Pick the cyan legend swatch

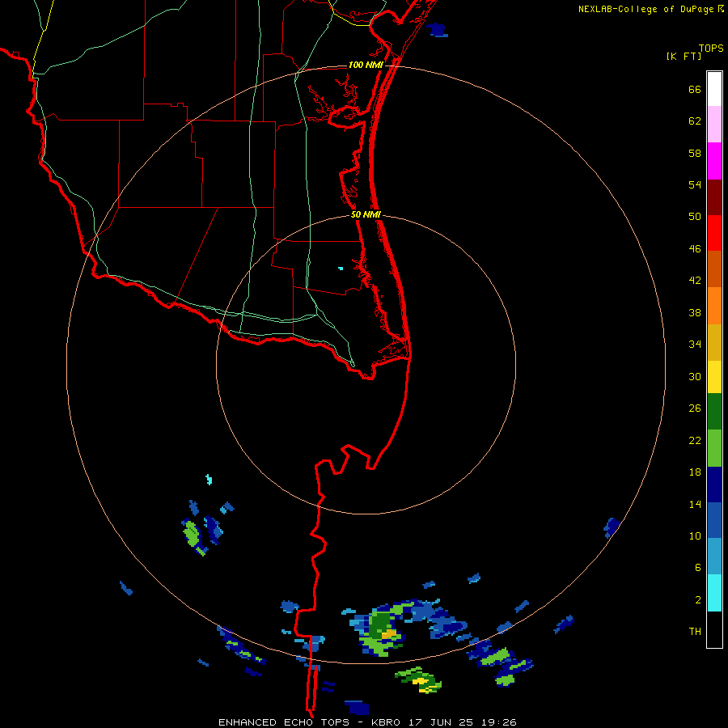coord(714,593)
